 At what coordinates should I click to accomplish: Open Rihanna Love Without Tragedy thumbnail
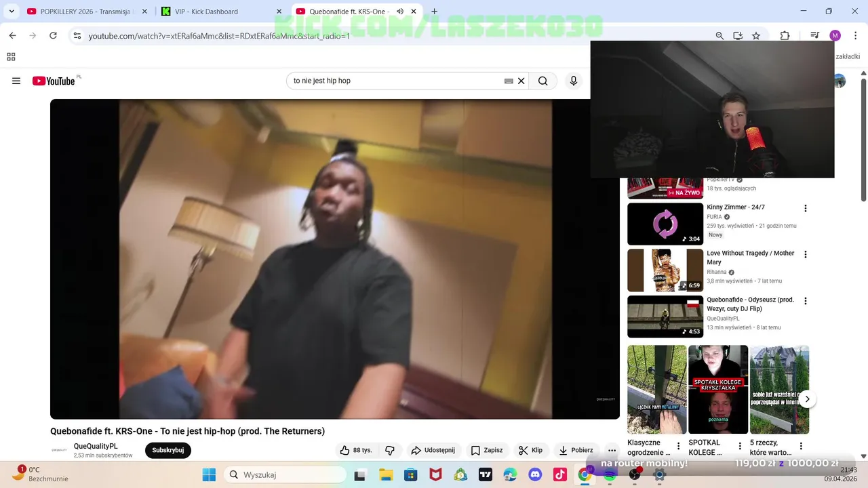click(x=665, y=270)
